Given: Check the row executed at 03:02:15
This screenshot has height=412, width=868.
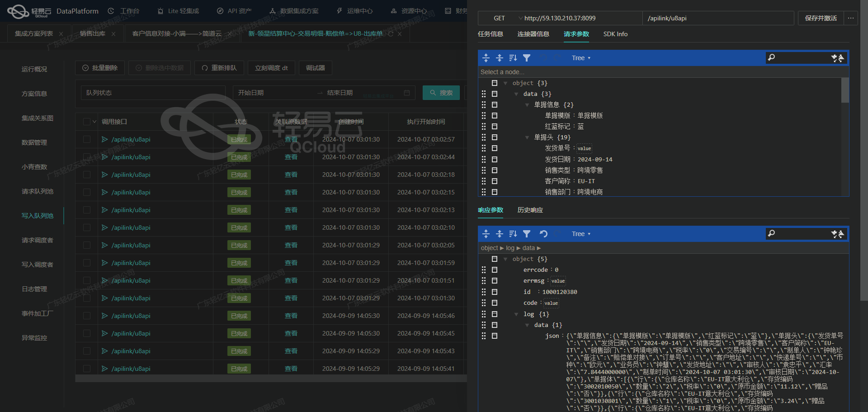Looking at the screenshot, I should (87, 192).
